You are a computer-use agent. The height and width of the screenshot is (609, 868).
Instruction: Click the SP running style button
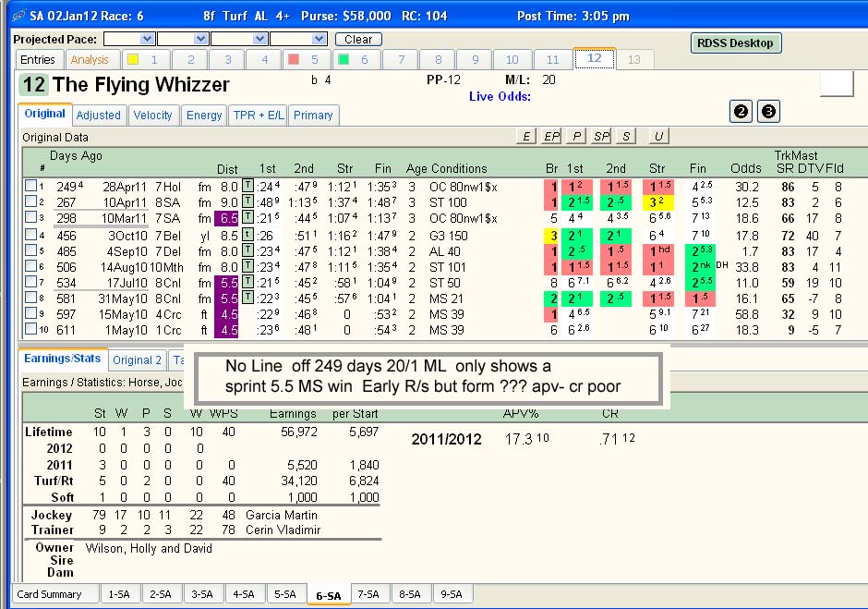[601, 136]
